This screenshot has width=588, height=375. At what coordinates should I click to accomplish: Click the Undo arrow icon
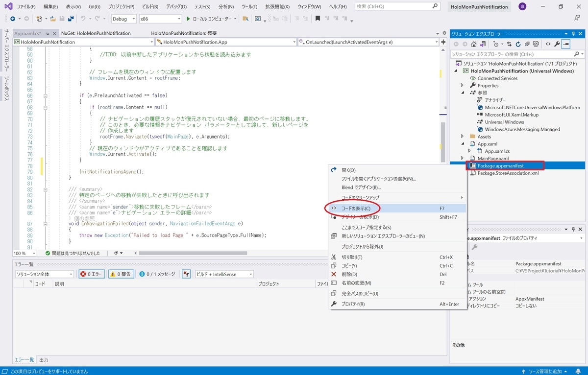coord(83,19)
